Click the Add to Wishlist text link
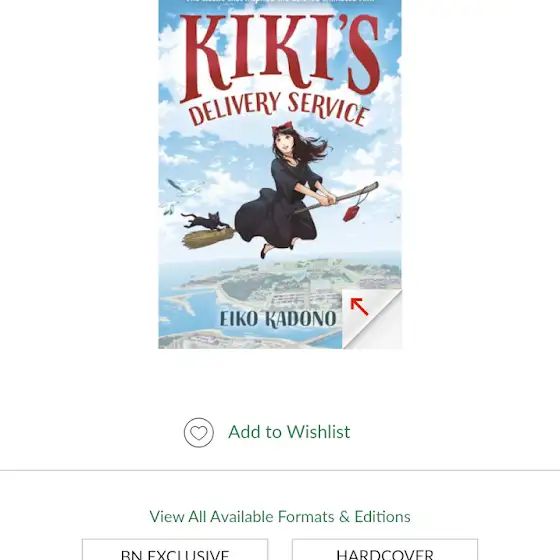Image resolution: width=560 pixels, height=560 pixels. (x=289, y=432)
